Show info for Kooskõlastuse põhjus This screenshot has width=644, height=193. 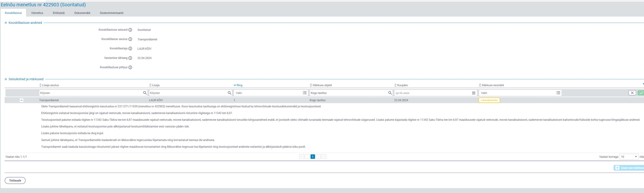point(130,68)
